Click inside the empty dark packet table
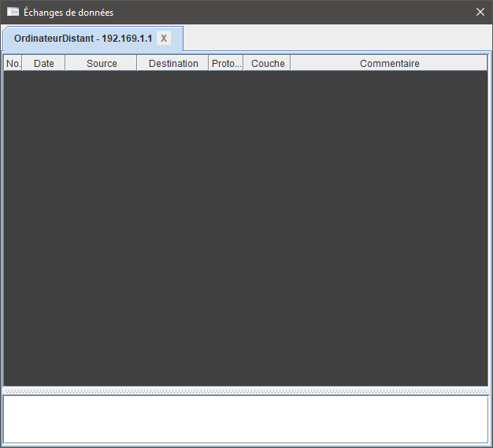 [x=246, y=228]
